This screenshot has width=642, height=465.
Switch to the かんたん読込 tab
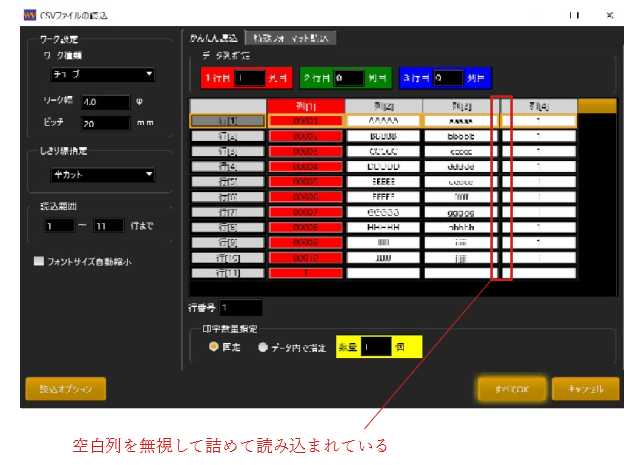click(213, 38)
